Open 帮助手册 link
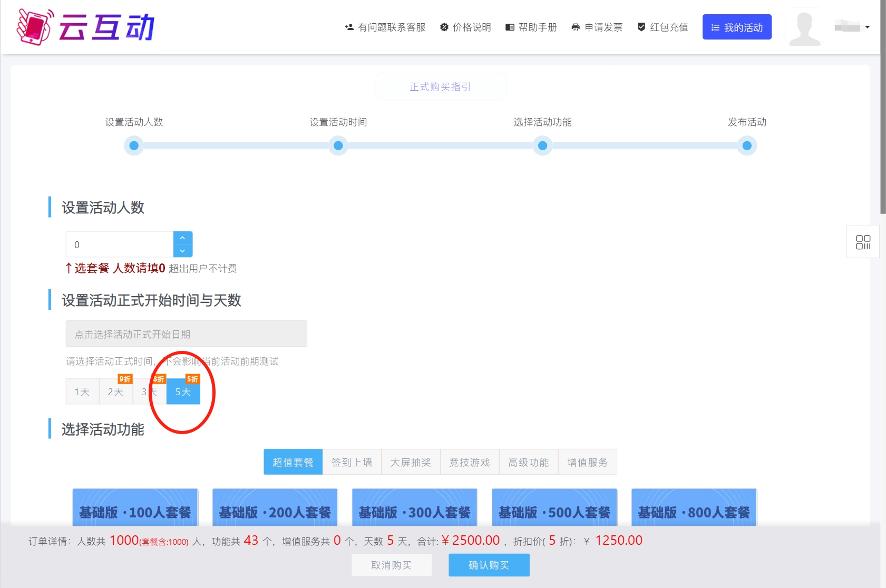886x588 pixels. tap(531, 27)
